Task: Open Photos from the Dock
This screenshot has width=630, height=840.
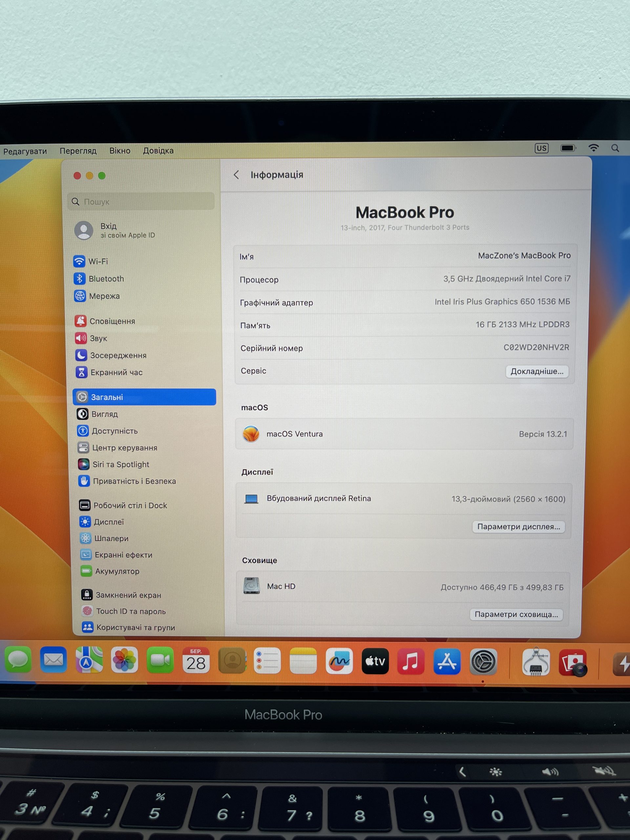Action: (x=125, y=661)
